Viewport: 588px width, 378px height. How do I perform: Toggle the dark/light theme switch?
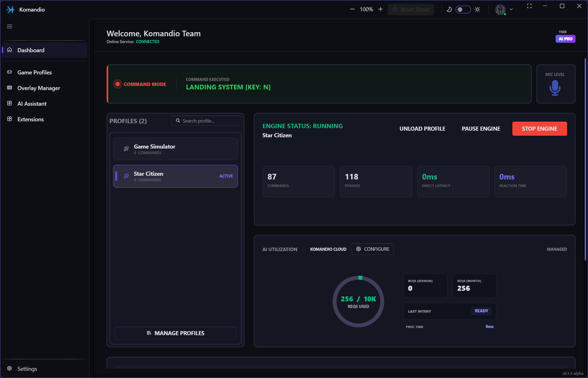coord(463,9)
